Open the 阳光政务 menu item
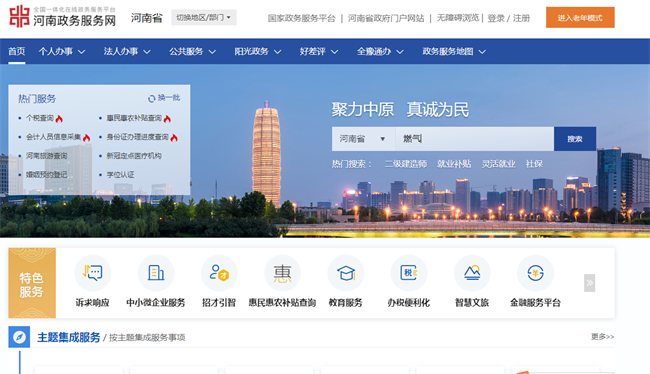650x374 pixels. tap(258, 51)
